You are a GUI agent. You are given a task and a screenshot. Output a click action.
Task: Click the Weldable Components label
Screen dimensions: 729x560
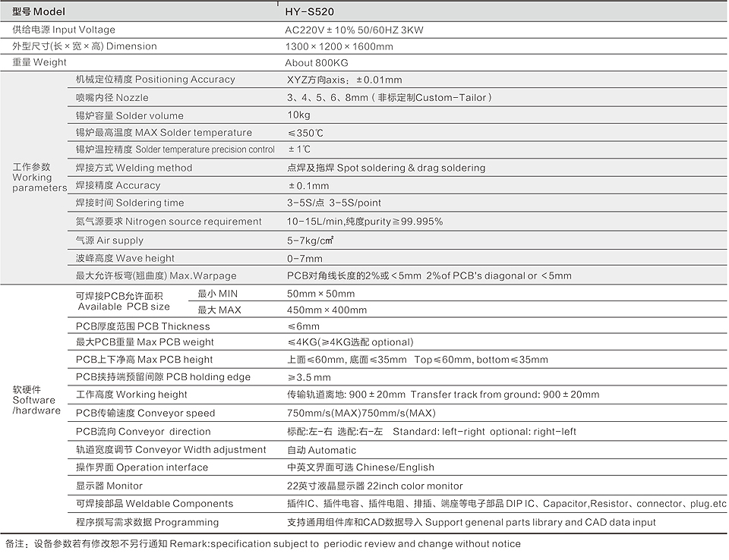tap(154, 504)
